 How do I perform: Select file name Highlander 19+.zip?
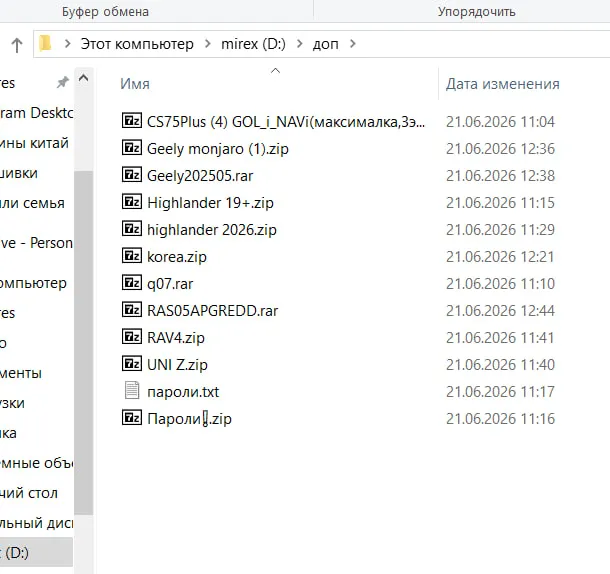210,202
